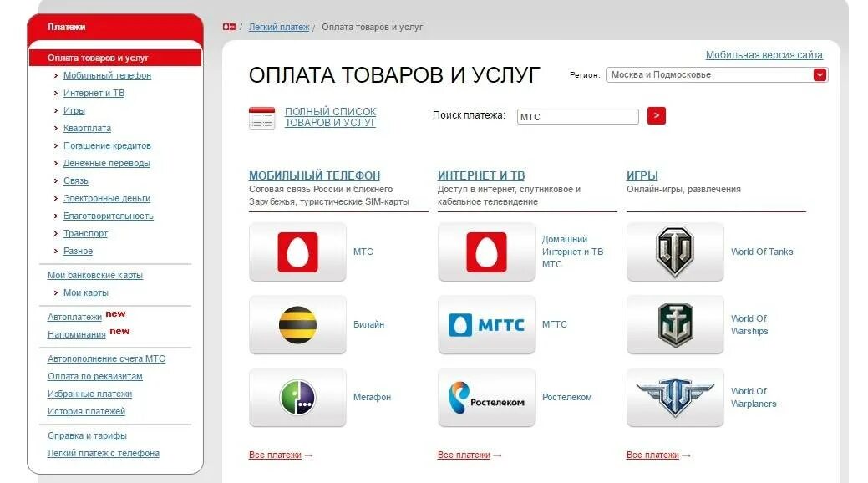
Task: Choose the Megafon logo tile
Action: 297,397
